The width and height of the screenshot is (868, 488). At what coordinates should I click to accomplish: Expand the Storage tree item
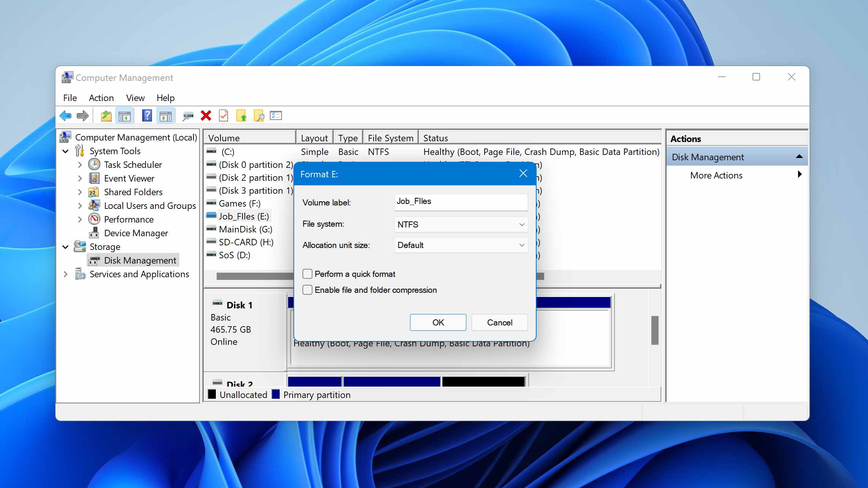[66, 247]
